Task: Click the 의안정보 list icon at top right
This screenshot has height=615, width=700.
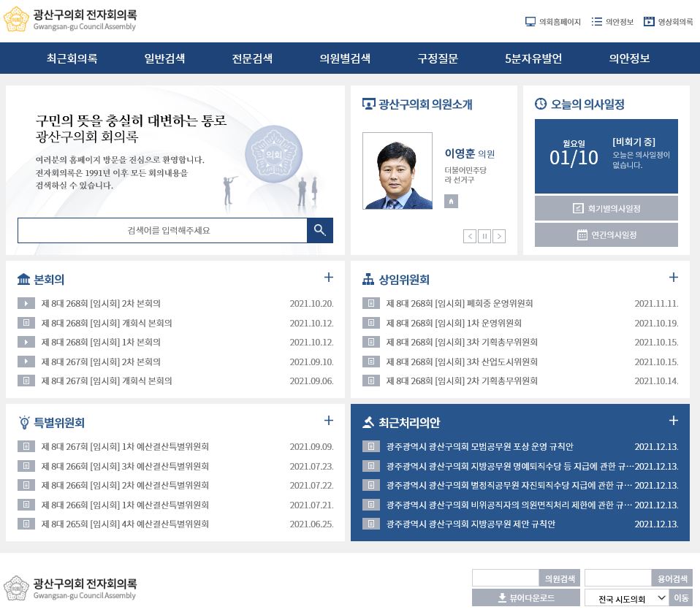Action: [x=596, y=22]
